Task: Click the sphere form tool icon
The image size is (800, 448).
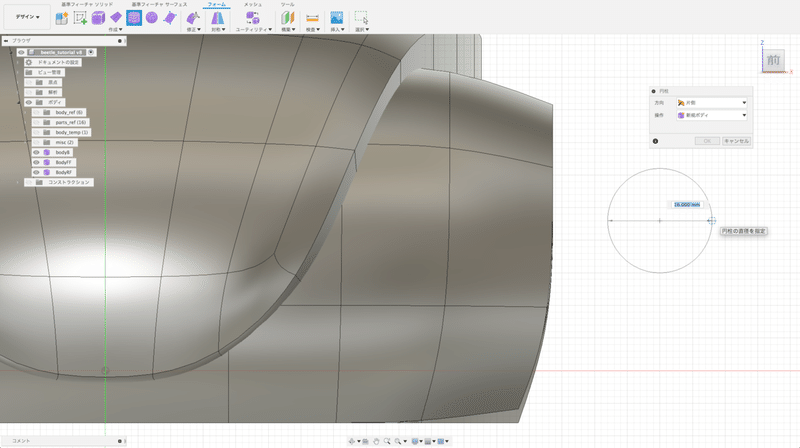Action: pos(151,17)
